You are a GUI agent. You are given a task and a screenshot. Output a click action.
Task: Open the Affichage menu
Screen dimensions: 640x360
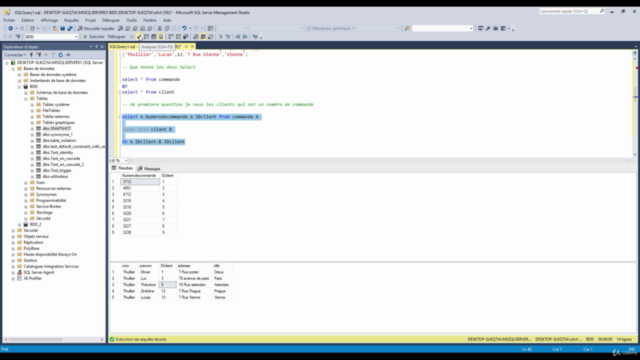[x=49, y=20]
